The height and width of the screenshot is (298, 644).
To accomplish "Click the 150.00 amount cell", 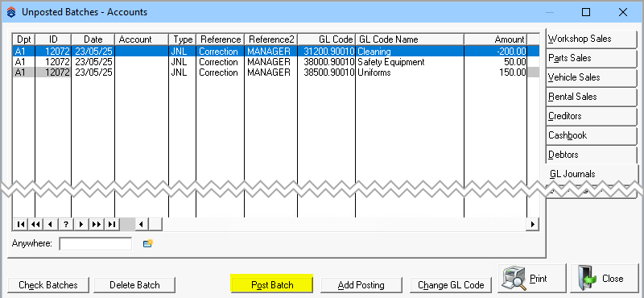I will coord(496,72).
